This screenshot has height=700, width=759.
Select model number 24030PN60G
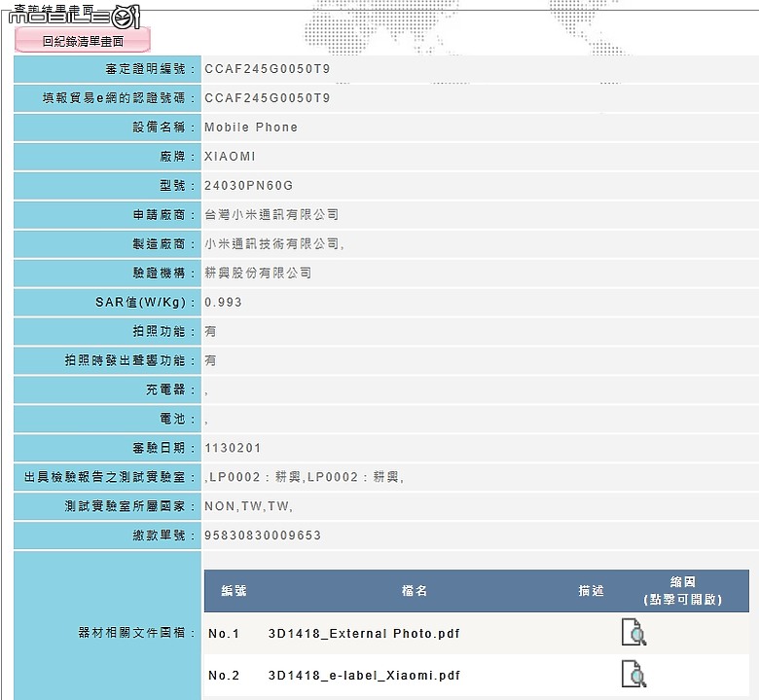[248, 185]
